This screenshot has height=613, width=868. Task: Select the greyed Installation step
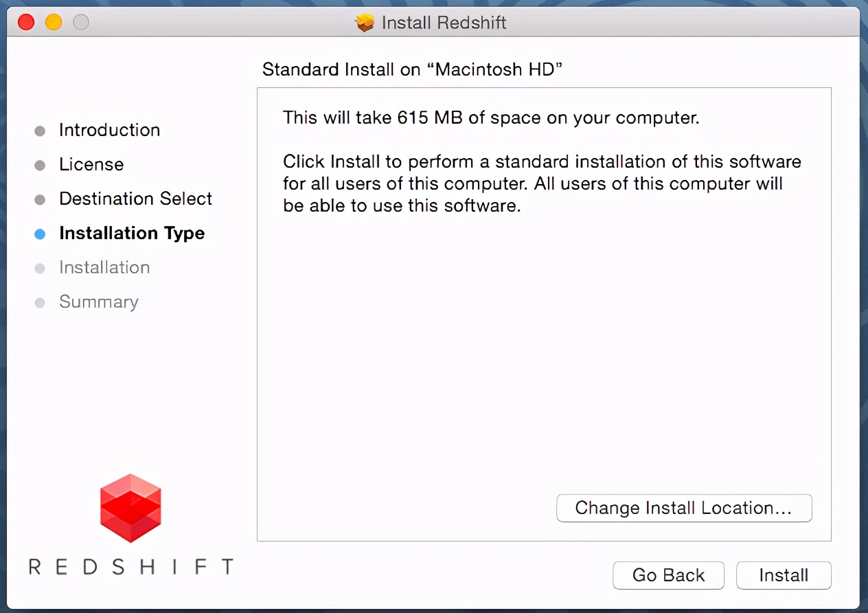[104, 267]
